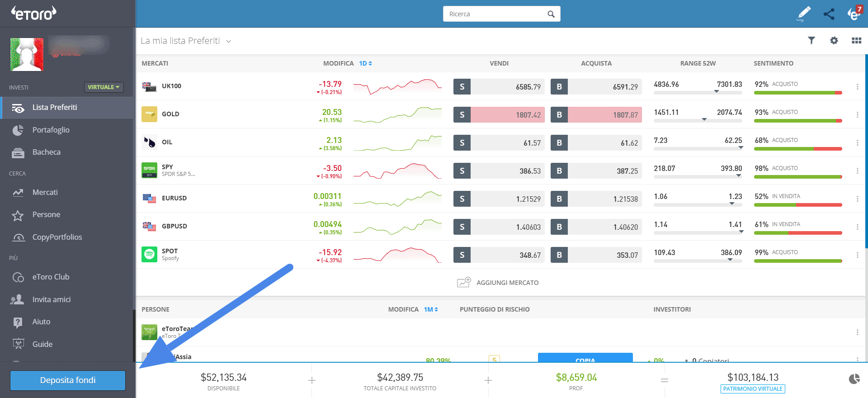Click the OIL drop icon
Viewport: 868px width, 398px height.
tap(149, 142)
